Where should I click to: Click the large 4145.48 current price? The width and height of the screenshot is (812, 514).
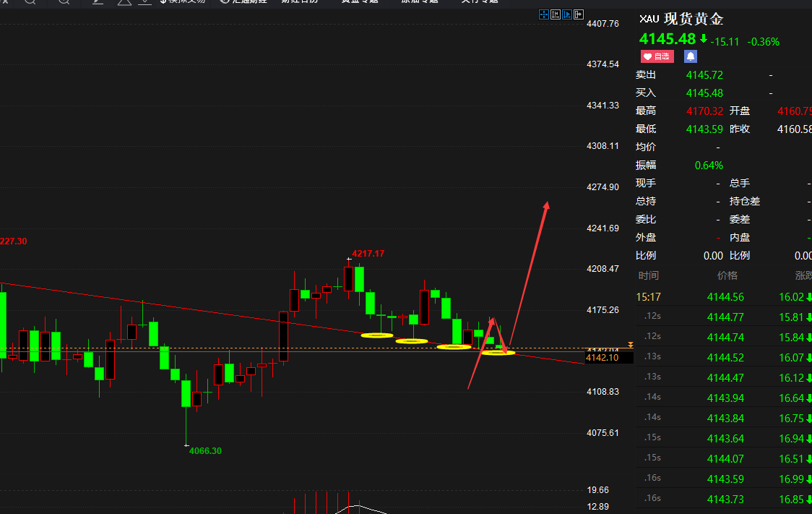pyautogui.click(x=668, y=39)
